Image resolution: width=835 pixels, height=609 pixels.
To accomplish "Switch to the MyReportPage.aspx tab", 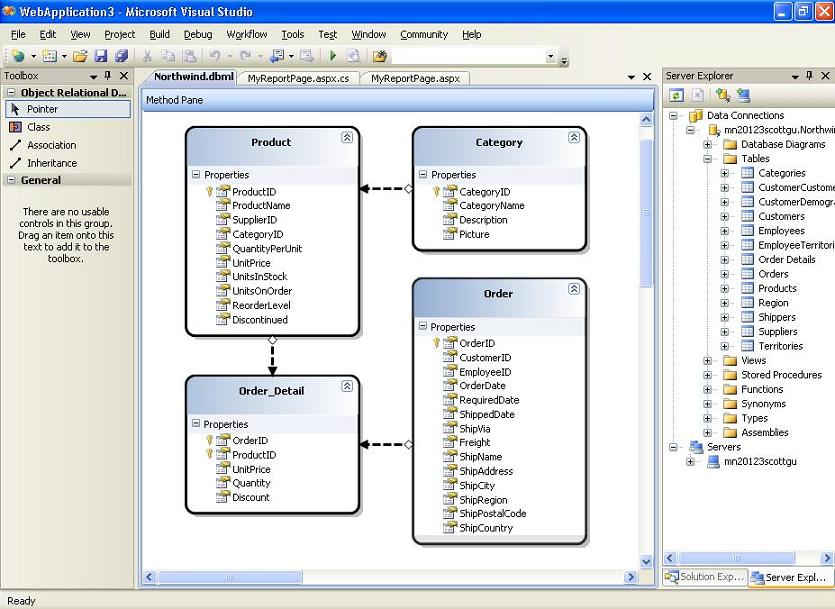I will pos(415,78).
